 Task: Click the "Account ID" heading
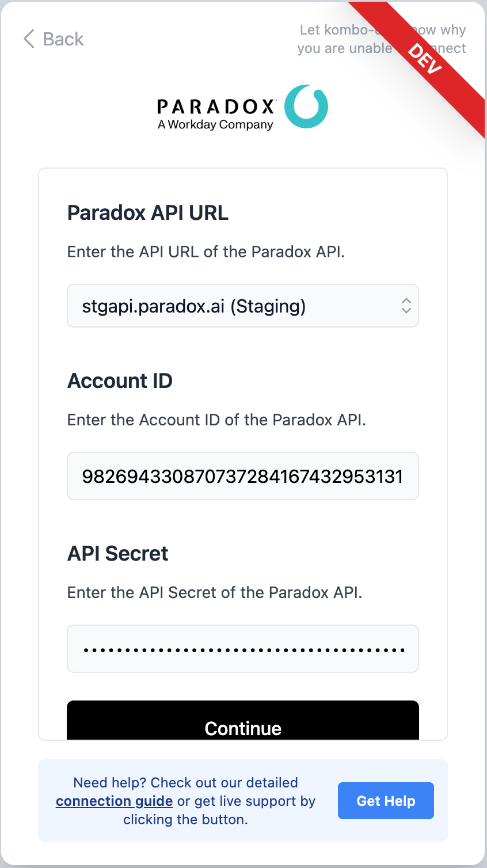pos(120,381)
